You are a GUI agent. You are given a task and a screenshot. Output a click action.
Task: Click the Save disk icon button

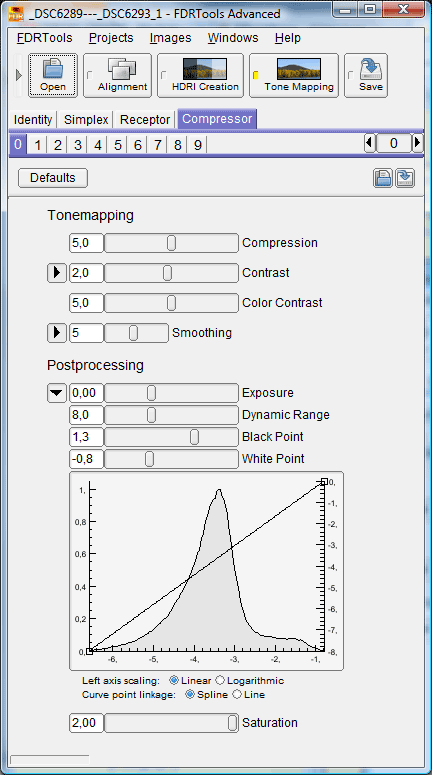tap(366, 75)
